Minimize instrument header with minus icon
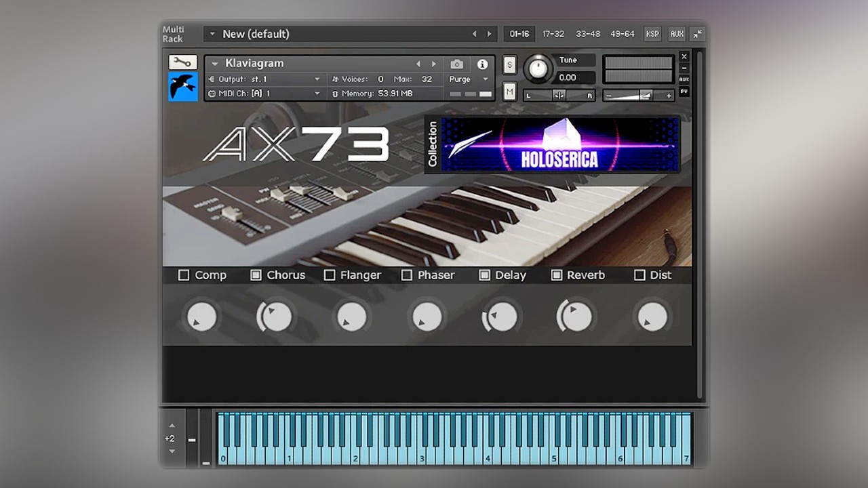The width and height of the screenshot is (868, 488). pyautogui.click(x=684, y=68)
